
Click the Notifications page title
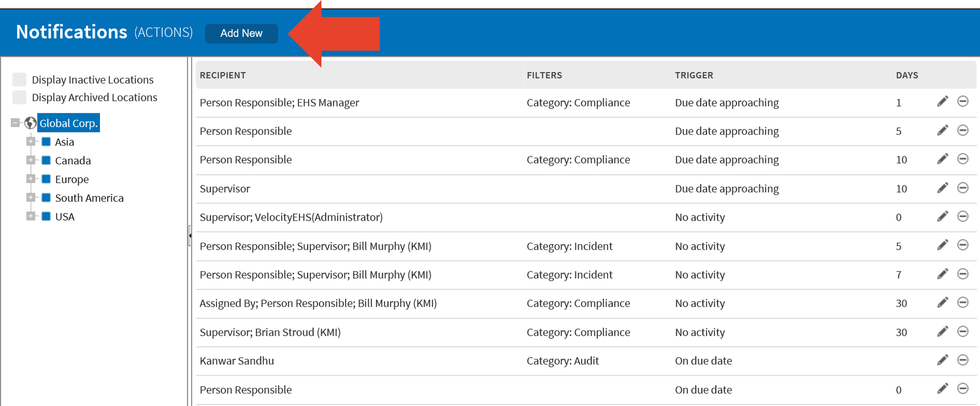click(x=72, y=32)
